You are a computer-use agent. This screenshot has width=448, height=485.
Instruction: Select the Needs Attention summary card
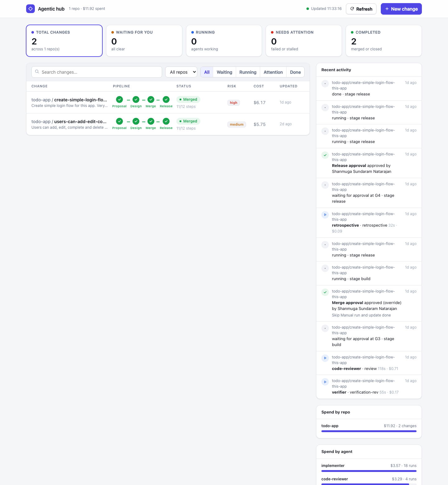point(304,41)
